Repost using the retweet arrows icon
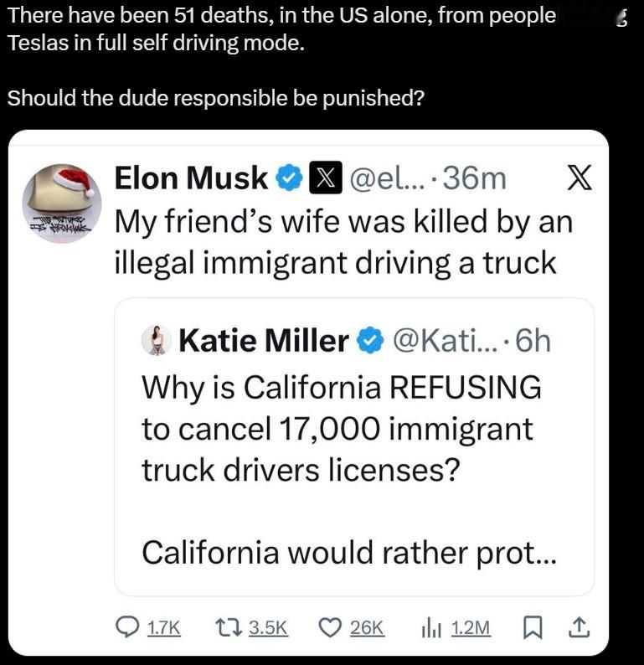Screen dimensions: 644x665 [227, 627]
